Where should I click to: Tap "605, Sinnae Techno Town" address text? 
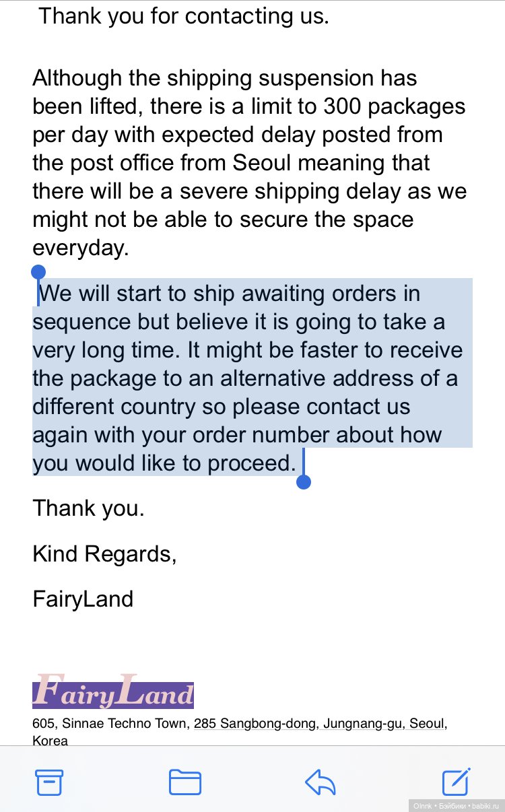(112, 724)
